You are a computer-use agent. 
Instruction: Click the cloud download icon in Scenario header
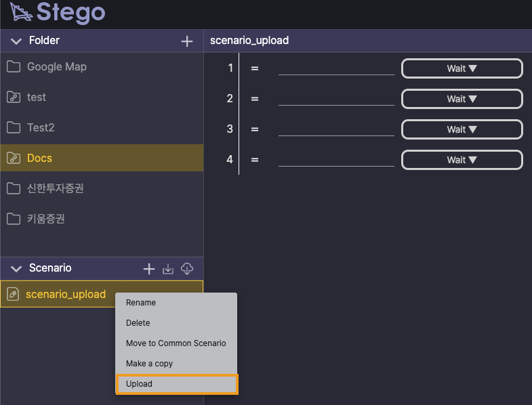[x=187, y=269]
